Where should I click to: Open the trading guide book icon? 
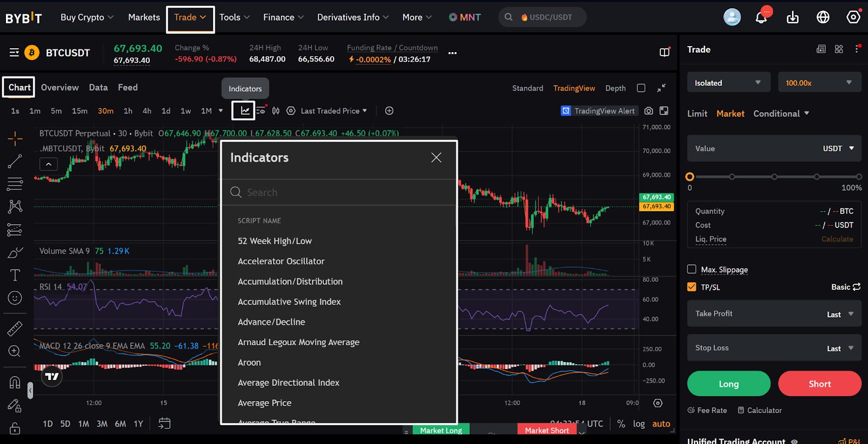[665, 52]
